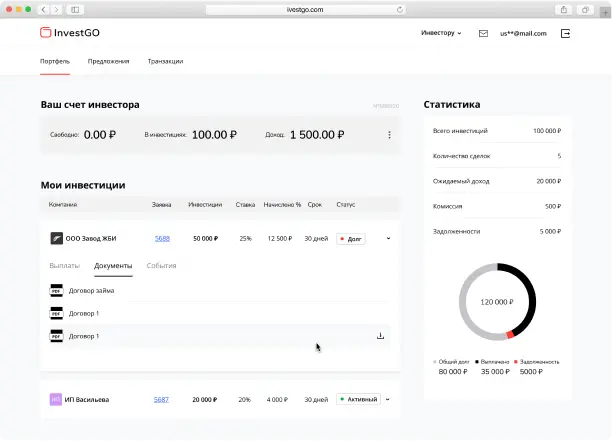Click ООО Завод ЖБИ company logo
This screenshot has height=441, width=612.
coord(57,238)
